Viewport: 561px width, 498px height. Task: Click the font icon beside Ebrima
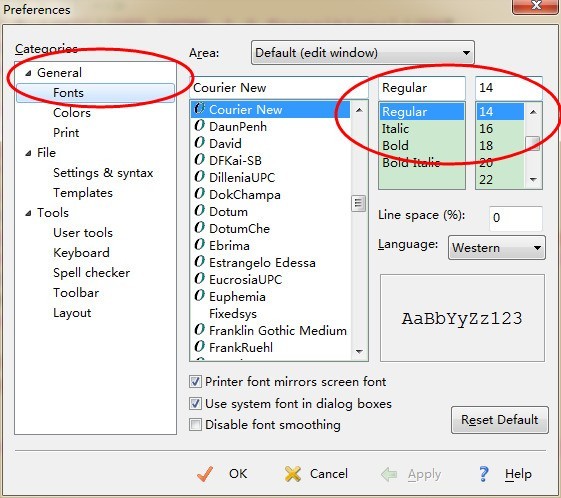[x=199, y=245]
